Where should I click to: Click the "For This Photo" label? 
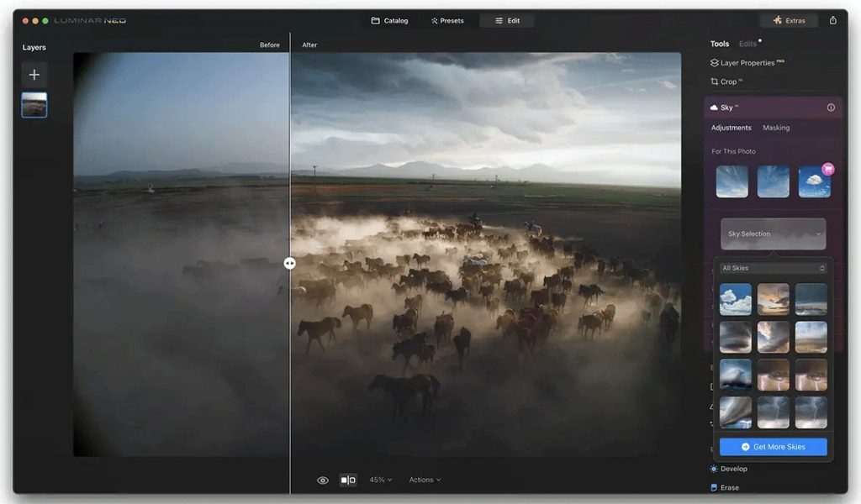click(x=733, y=151)
